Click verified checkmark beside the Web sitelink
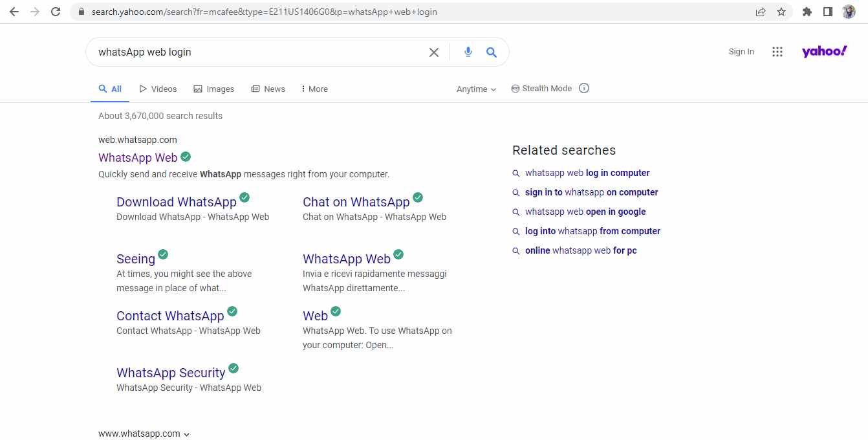This screenshot has width=868, height=440. point(336,311)
